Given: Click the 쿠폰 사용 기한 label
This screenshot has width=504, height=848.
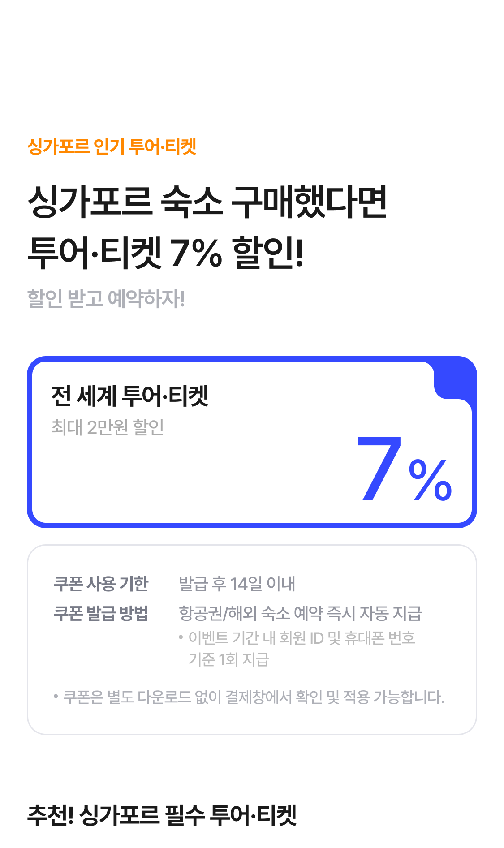Looking at the screenshot, I should (x=101, y=584).
